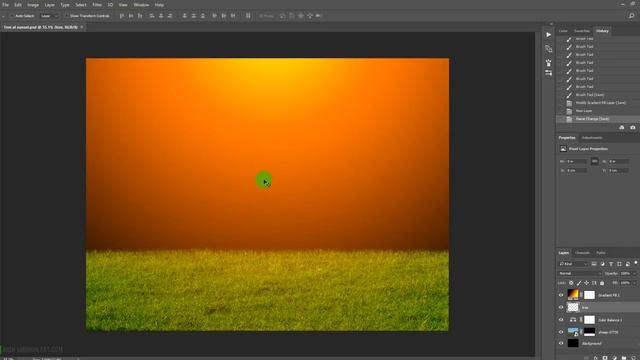The image size is (640, 360).
Task: Hide the Background layer
Action: tap(561, 344)
